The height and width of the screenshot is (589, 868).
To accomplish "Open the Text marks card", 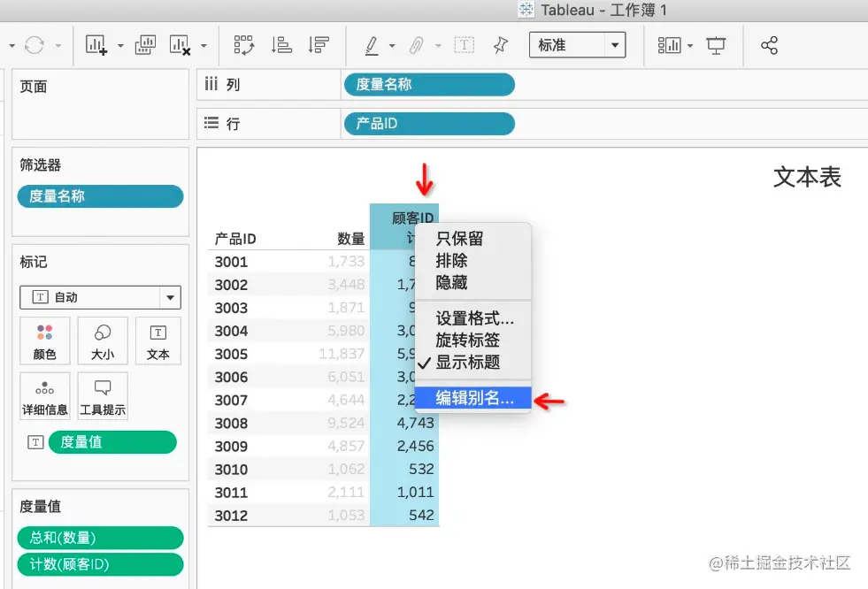I will tap(157, 340).
